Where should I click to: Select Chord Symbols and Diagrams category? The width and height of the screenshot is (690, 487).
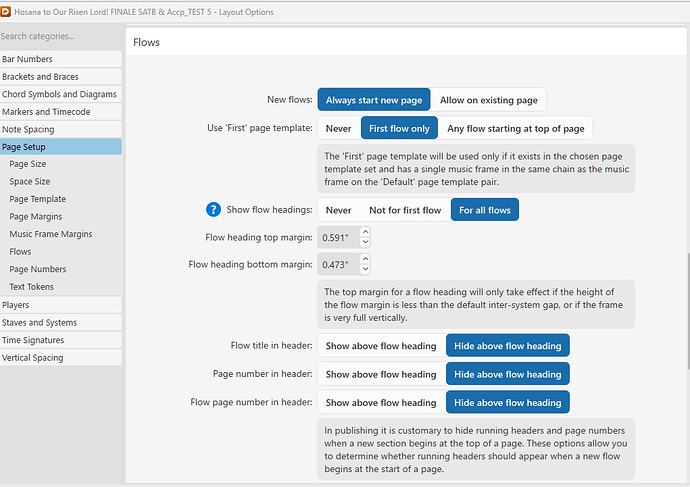pyautogui.click(x=59, y=94)
